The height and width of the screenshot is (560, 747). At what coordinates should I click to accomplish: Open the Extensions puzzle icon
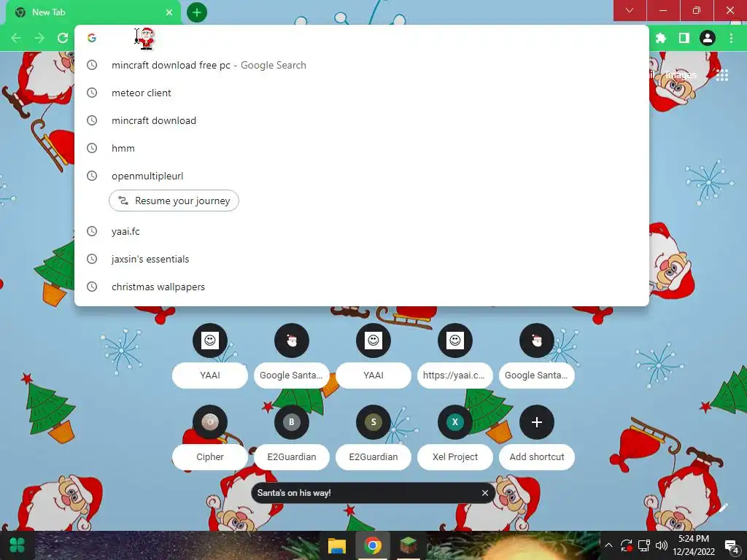coord(661,38)
